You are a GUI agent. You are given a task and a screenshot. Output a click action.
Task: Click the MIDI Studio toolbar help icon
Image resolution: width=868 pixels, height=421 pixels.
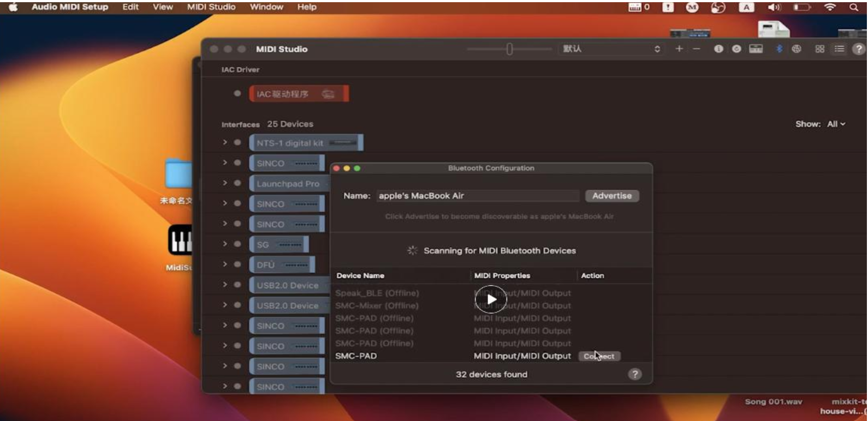pyautogui.click(x=859, y=49)
